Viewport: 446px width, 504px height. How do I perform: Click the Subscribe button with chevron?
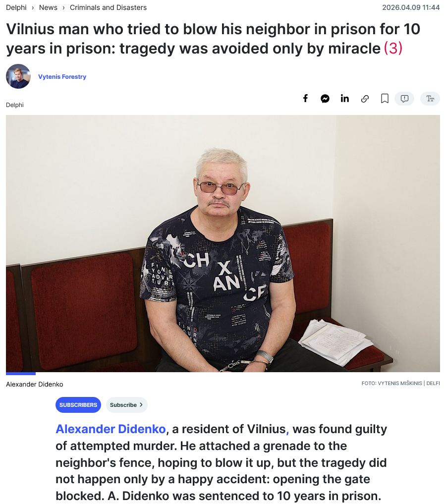point(126,405)
